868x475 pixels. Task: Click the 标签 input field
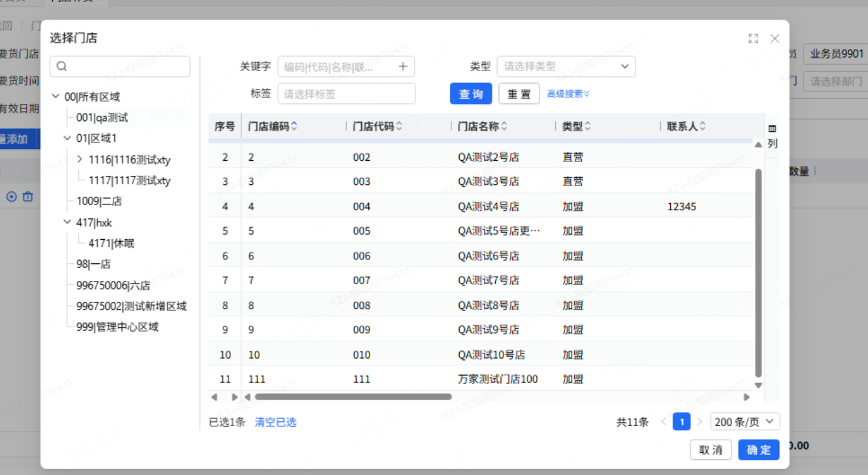346,93
